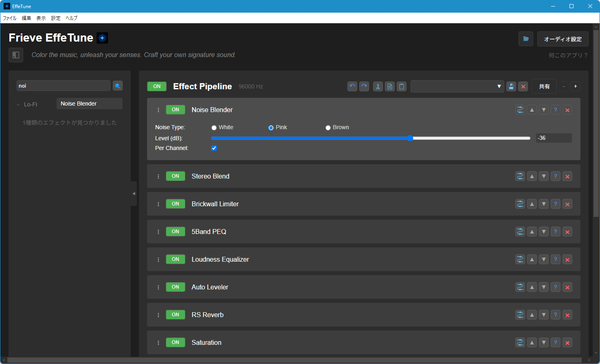Screen dimensions: 600x364
Task: Remove Loudness Equalizer from the pipeline
Action: (567, 260)
